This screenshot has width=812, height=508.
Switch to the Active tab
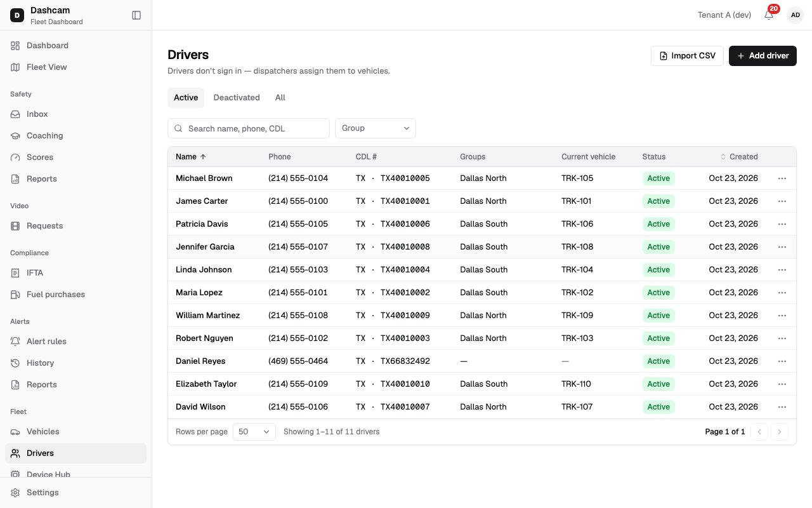(x=186, y=98)
